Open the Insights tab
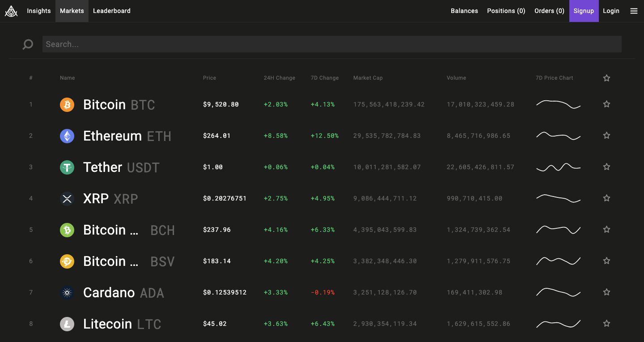The width and height of the screenshot is (644, 342). (39, 11)
